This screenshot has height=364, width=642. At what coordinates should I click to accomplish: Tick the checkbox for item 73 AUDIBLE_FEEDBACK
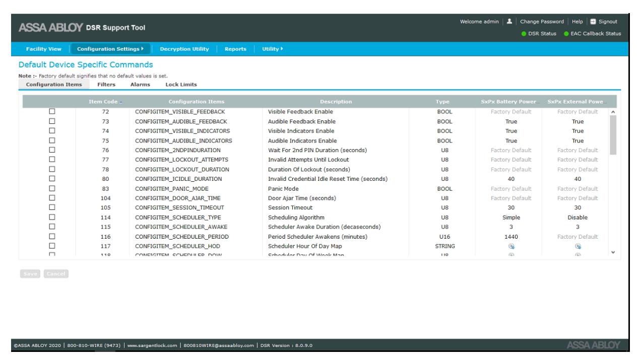[51, 121]
